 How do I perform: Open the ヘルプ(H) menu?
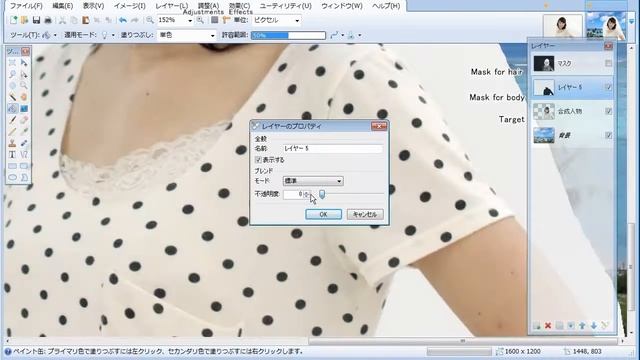tap(386, 6)
